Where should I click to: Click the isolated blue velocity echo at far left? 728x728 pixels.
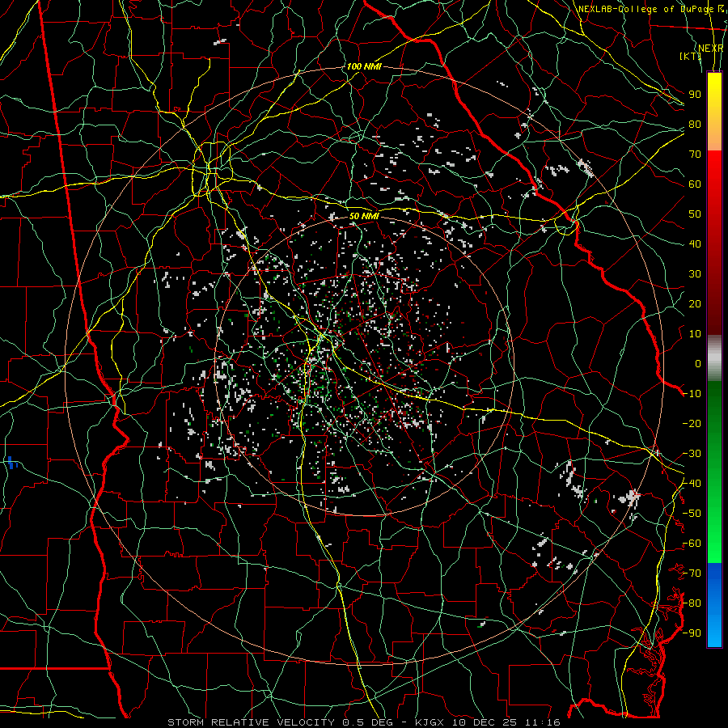[x=11, y=463]
